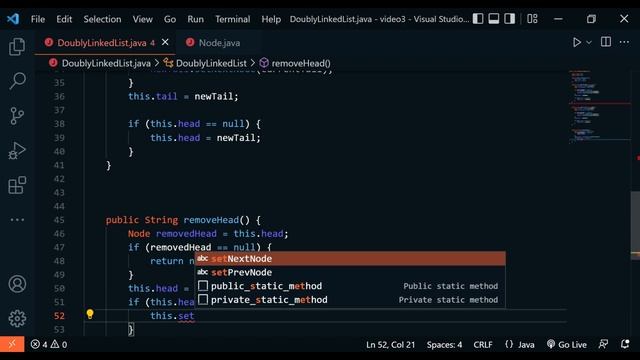Open the Help menu

(x=271, y=19)
